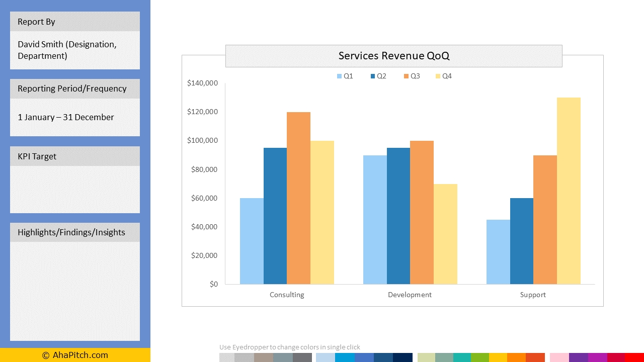The height and width of the screenshot is (362, 644).
Task: Pick the magenta swatch
Action: pos(597,357)
